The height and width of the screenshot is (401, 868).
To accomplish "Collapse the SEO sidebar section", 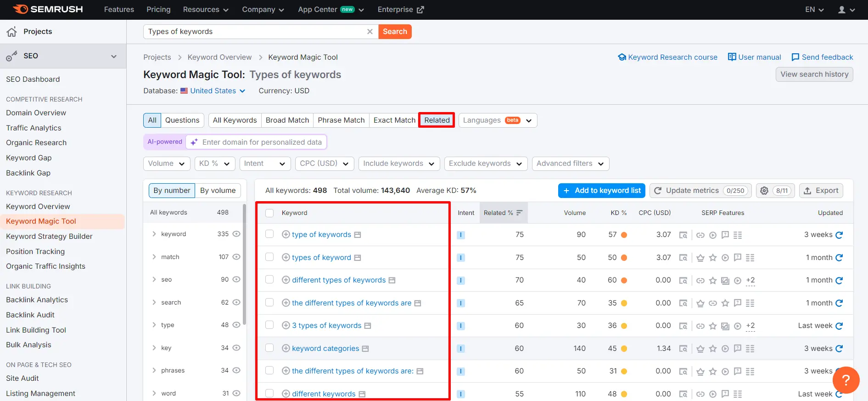I will coord(114,56).
